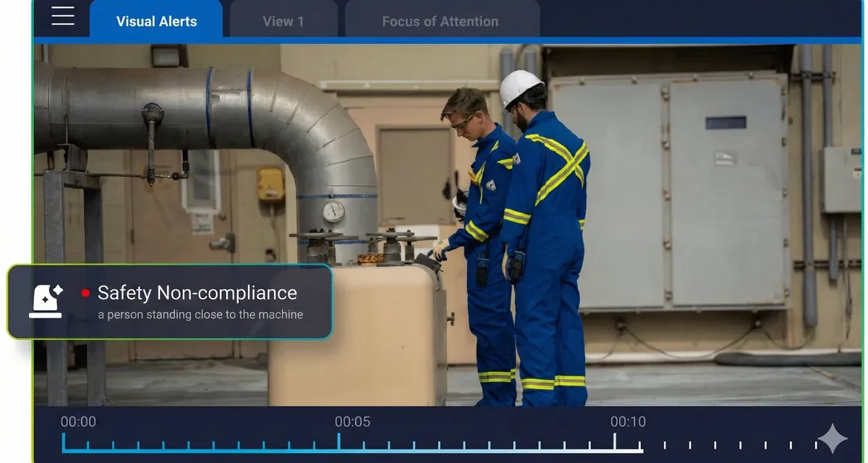
Task: Click the red dot beside Safety Non-compliance
Action: click(x=85, y=293)
